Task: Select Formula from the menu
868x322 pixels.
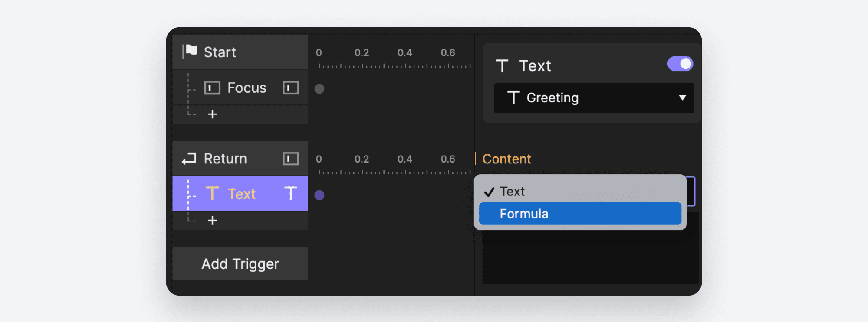Action: click(x=579, y=213)
